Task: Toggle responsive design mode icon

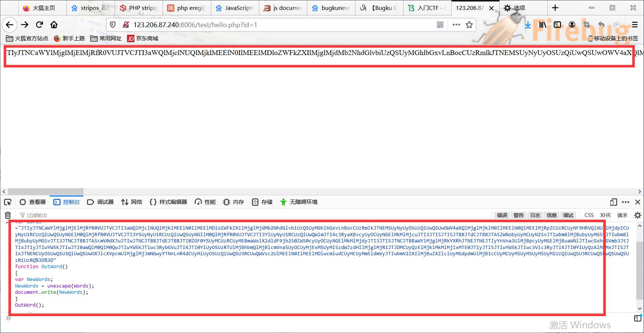Action: 614,202
